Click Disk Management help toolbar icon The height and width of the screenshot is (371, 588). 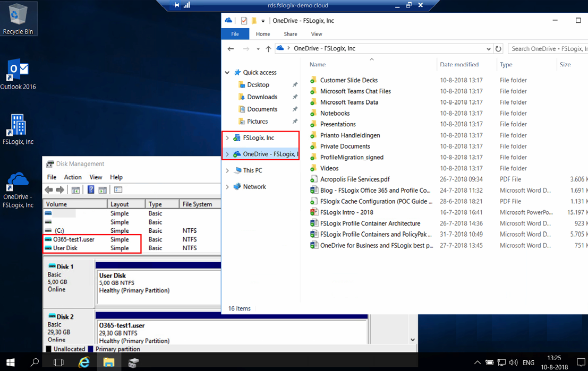click(x=91, y=189)
